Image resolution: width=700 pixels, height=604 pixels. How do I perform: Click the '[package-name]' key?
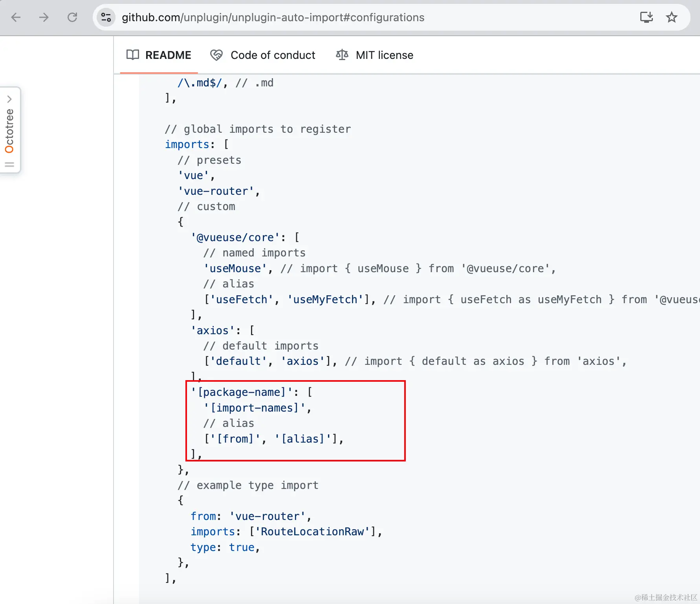(x=242, y=392)
